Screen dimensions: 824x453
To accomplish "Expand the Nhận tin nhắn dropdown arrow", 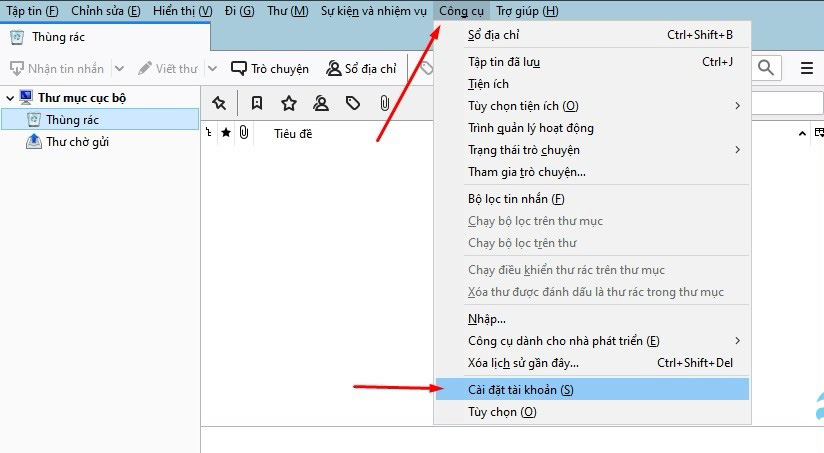I will [x=119, y=69].
